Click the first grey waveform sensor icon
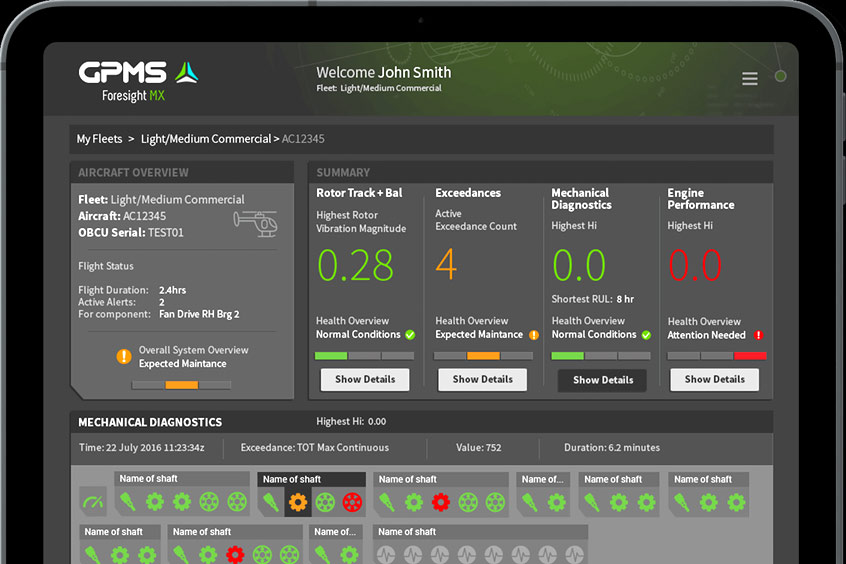This screenshot has width=846, height=564. [388, 554]
